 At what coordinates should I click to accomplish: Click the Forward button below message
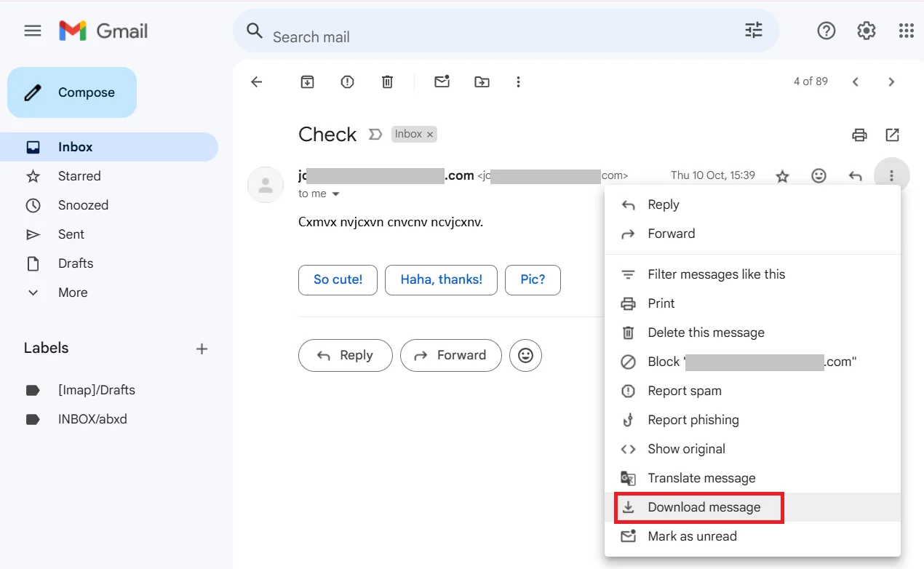click(x=450, y=355)
